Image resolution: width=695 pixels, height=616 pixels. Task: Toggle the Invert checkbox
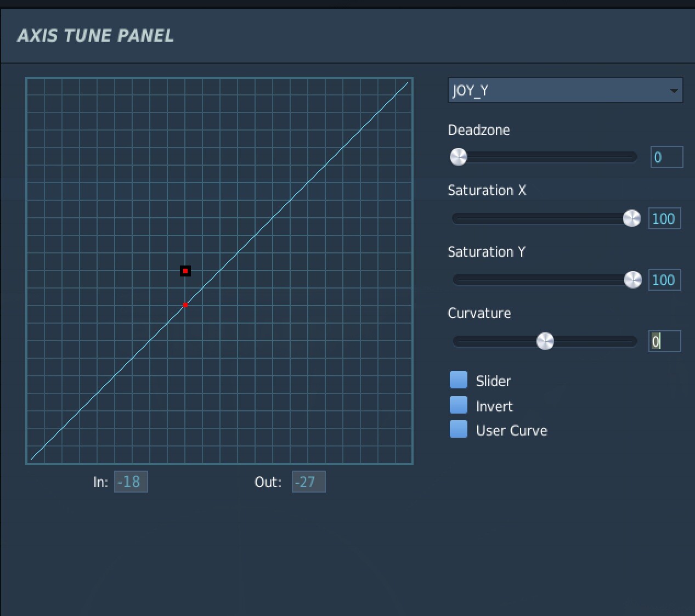tap(459, 405)
